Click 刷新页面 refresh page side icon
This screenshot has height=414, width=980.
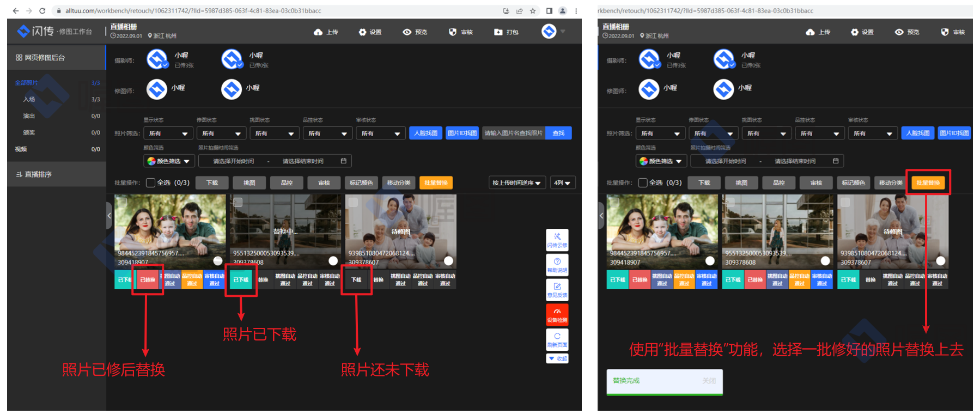[x=557, y=340]
